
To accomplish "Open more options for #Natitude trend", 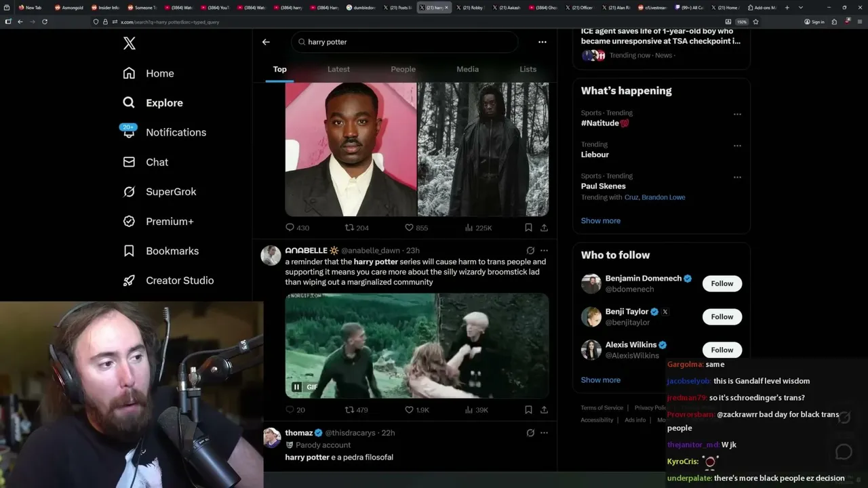I will pos(737,114).
